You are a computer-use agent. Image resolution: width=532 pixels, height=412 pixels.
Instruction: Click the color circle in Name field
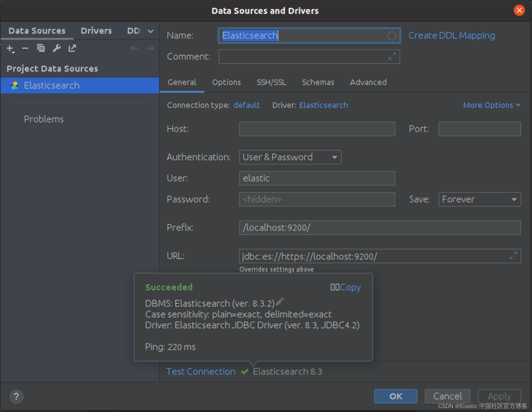[392, 36]
